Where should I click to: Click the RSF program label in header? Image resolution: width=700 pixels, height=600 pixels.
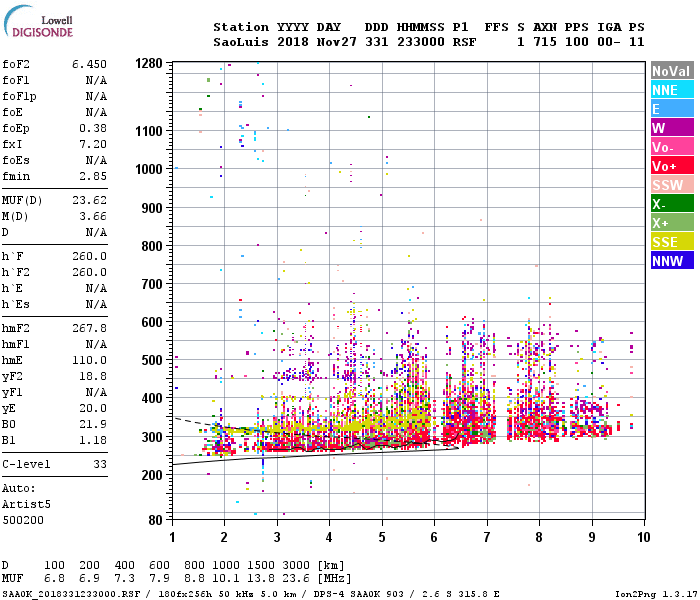pos(464,42)
